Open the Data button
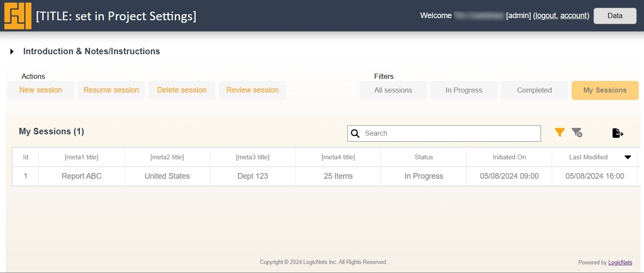644x273 pixels. pos(615,16)
